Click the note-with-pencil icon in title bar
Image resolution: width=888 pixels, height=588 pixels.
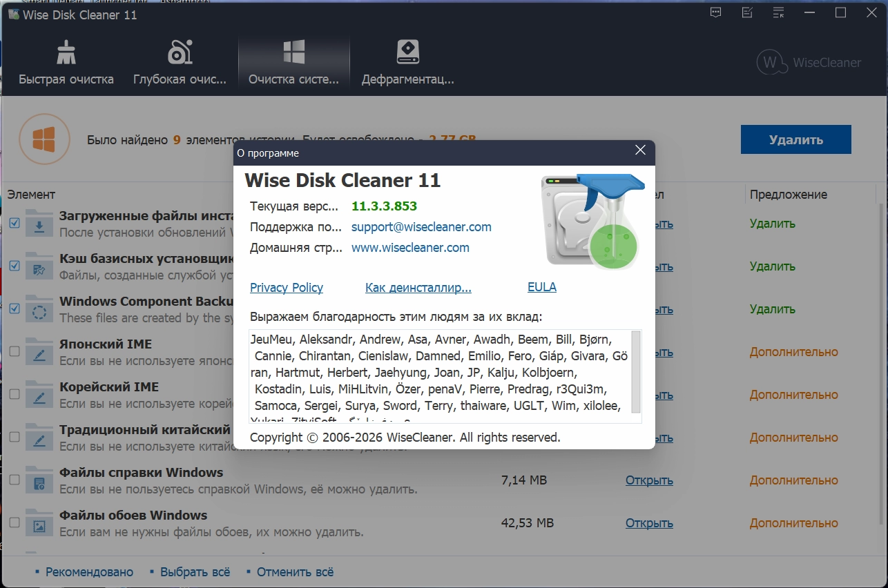point(747,12)
